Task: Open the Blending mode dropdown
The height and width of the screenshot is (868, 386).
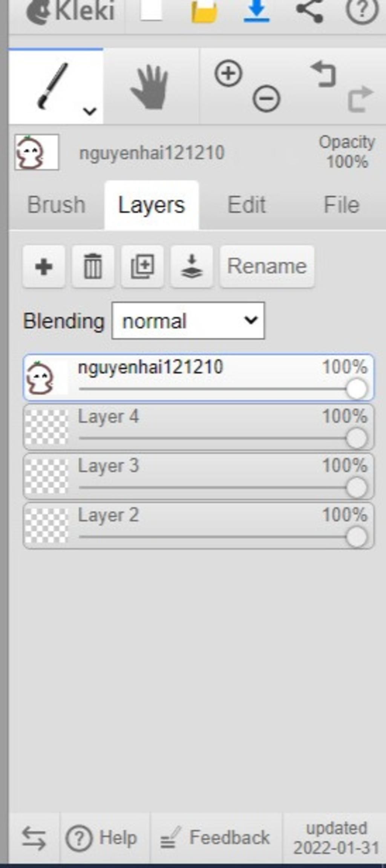Action: (188, 321)
